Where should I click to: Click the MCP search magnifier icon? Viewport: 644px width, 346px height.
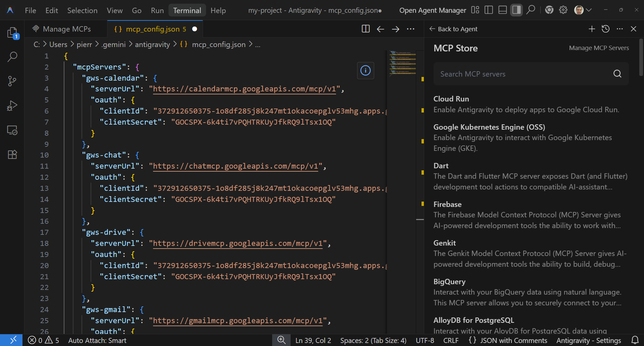617,74
